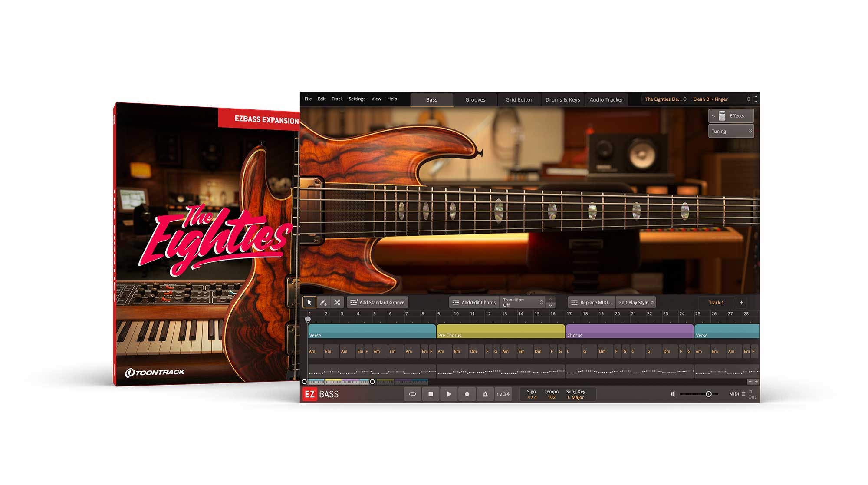Click Replace MIDI button

tap(592, 302)
